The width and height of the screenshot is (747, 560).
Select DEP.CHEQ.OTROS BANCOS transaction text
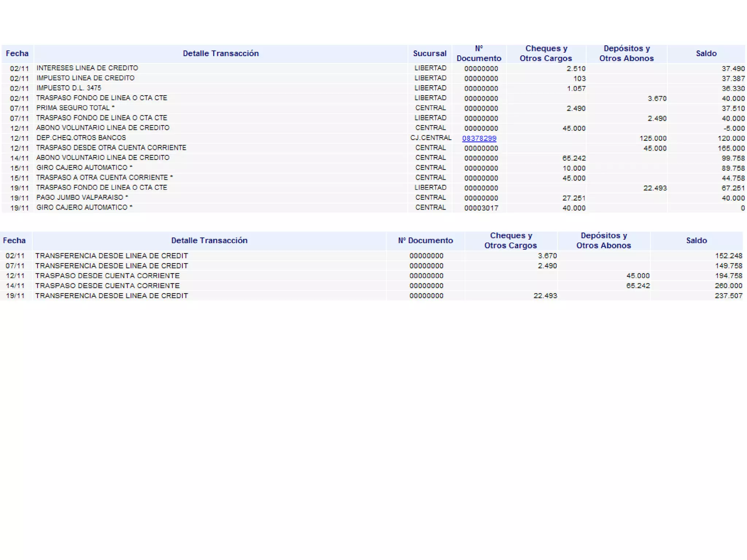(x=81, y=138)
